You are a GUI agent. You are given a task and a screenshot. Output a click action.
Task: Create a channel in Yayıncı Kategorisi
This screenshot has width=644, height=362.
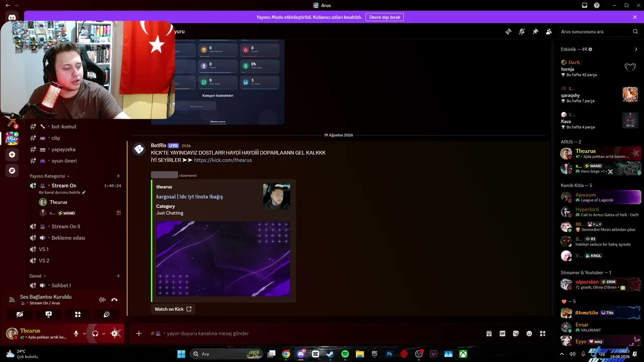click(118, 176)
